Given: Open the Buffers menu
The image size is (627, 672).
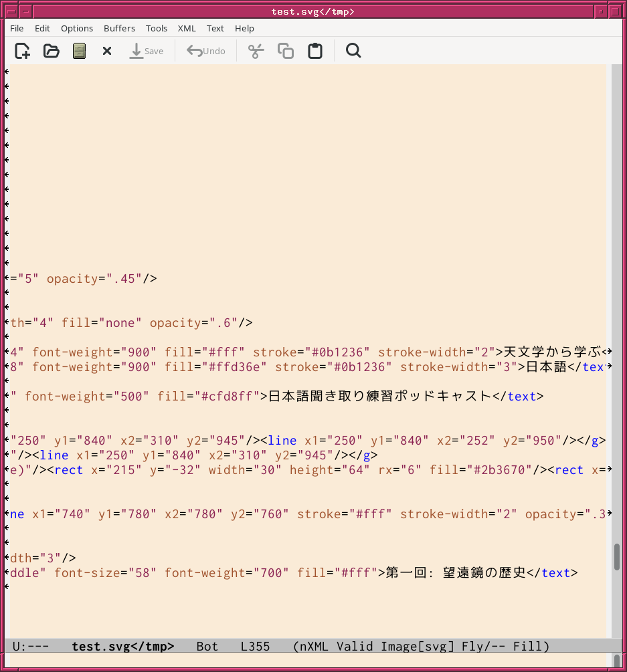Looking at the screenshot, I should click(x=119, y=28).
